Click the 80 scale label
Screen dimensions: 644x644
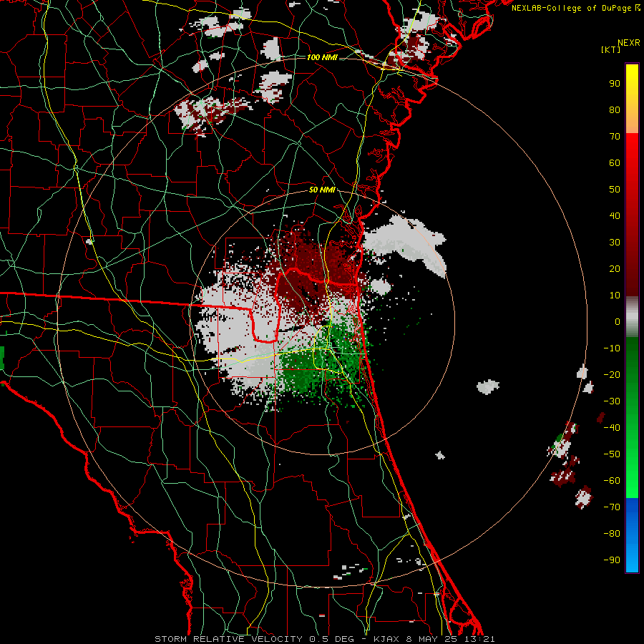(x=615, y=110)
